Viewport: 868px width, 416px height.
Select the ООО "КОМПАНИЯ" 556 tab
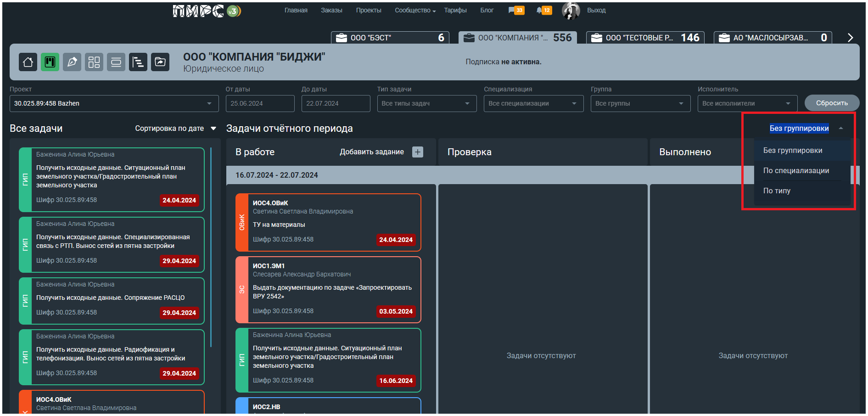tap(517, 38)
